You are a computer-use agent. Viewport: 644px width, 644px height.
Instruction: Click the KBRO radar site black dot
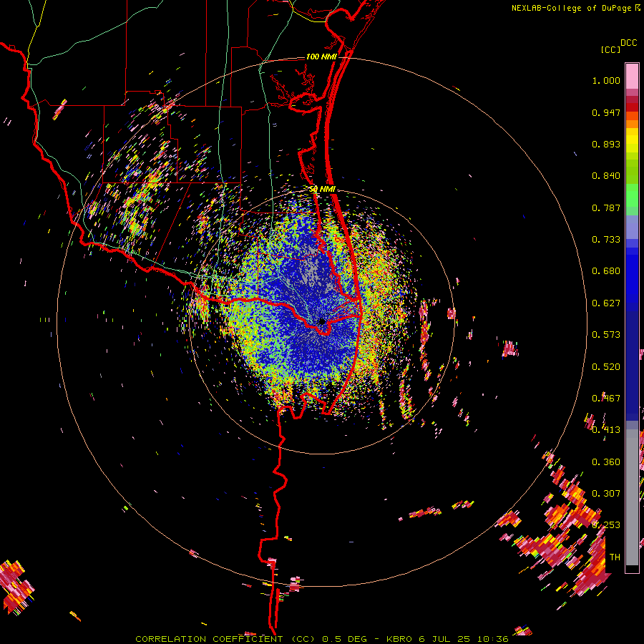(322, 321)
